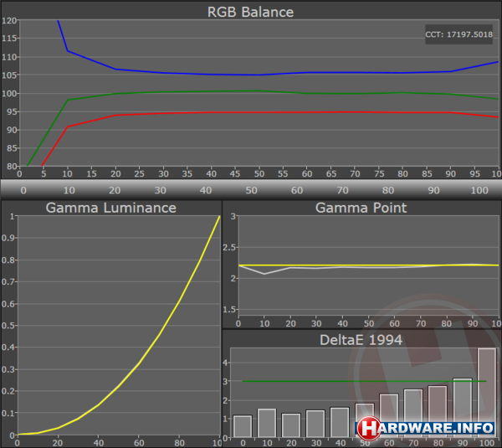Select the 80 segment on the grayscale strip

click(387, 190)
